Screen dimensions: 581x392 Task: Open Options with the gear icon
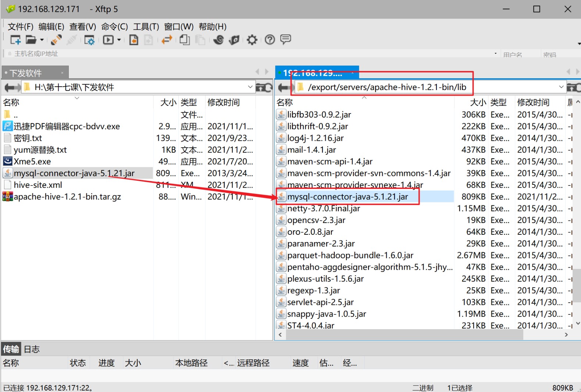pos(252,40)
